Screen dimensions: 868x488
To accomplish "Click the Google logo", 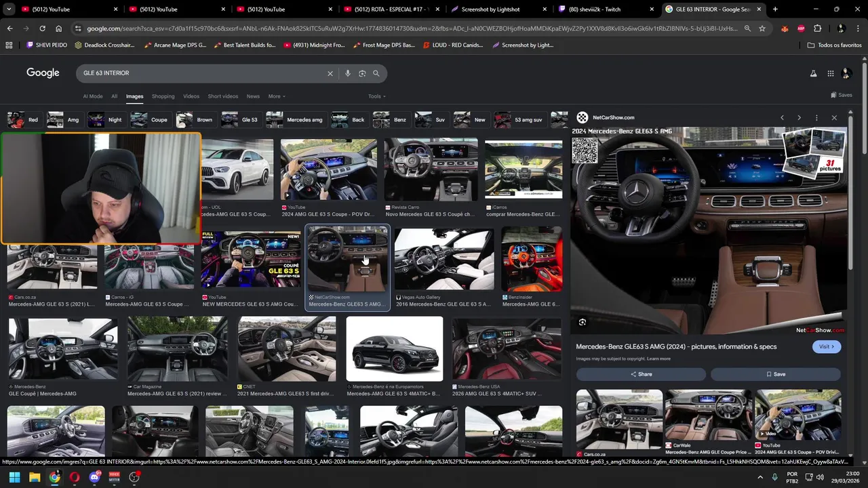I will [43, 73].
